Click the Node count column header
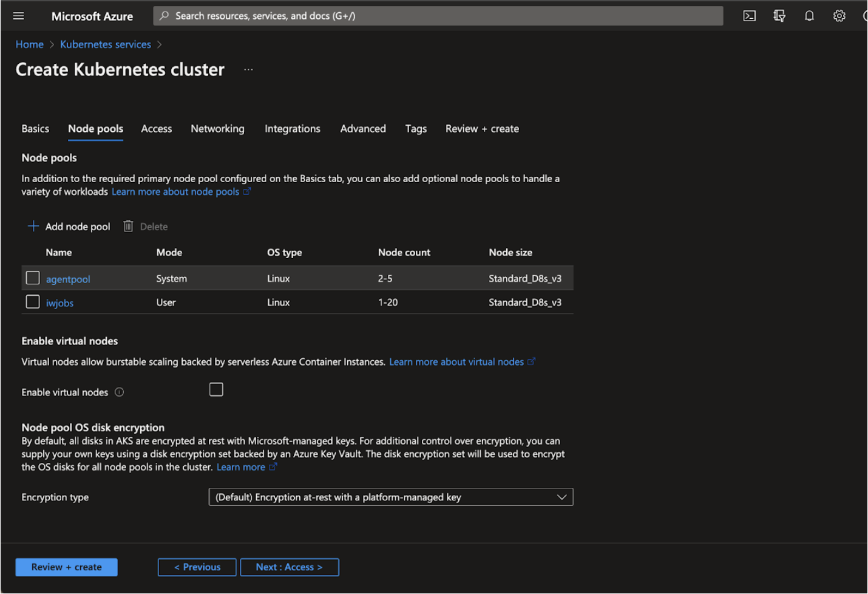This screenshot has height=594, width=868. [404, 252]
